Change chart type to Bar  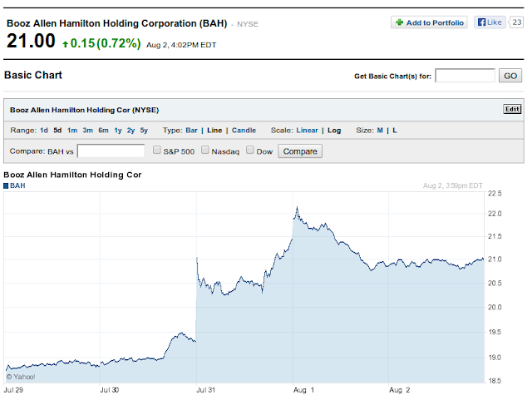click(191, 131)
